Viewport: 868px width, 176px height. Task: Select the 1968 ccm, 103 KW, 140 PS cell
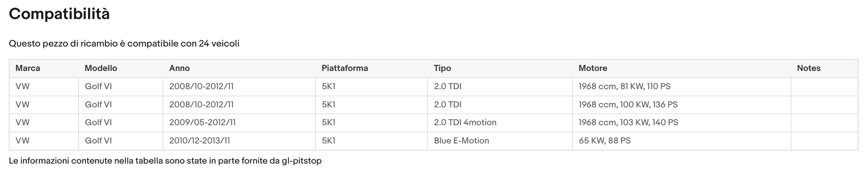tap(682, 123)
